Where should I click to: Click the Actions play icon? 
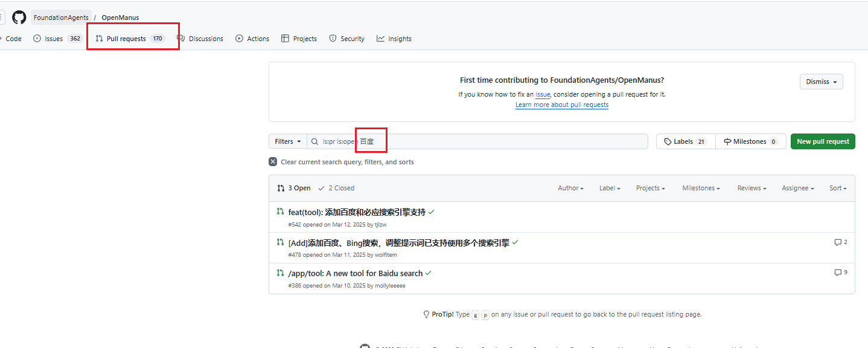(x=239, y=39)
